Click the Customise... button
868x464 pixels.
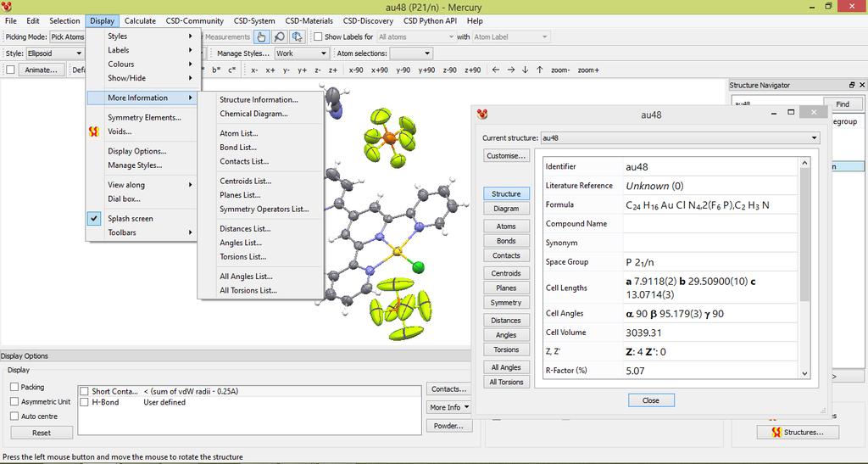click(506, 156)
